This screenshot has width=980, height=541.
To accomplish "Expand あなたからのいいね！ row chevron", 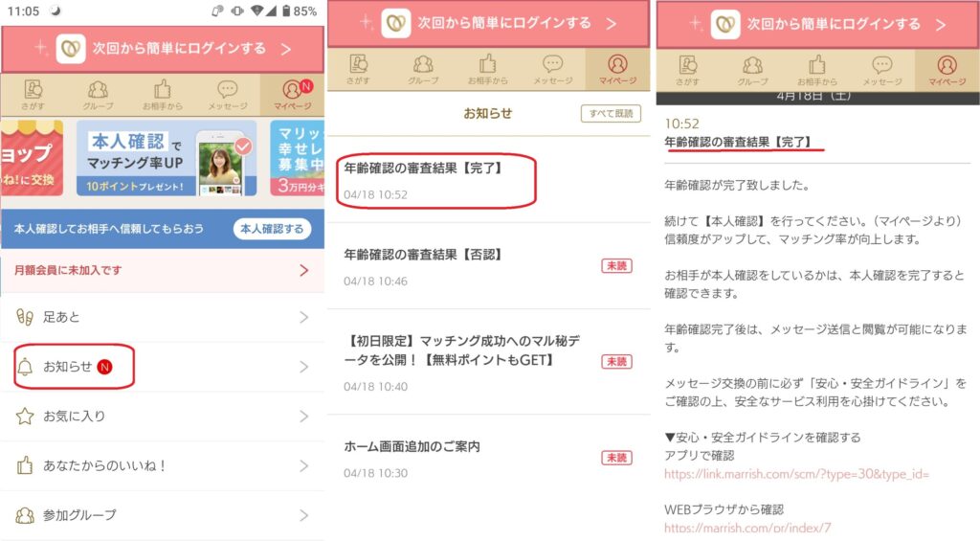I will coord(303,466).
